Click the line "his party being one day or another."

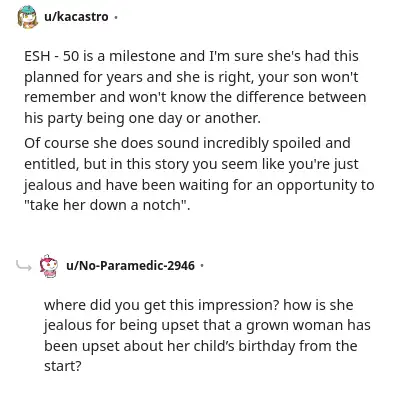pos(142,118)
